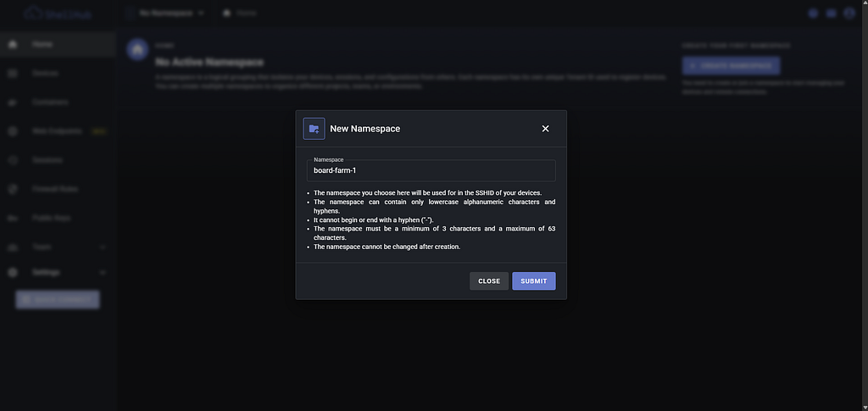The width and height of the screenshot is (868, 411).
Task: Click the Devices icon in the sidebar
Action: 12,73
